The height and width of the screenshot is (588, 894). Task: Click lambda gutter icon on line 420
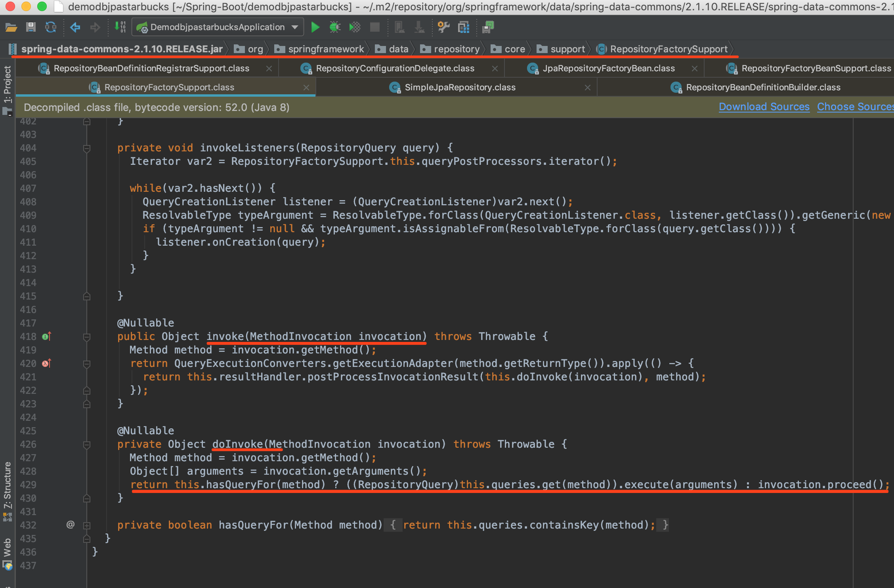coord(46,363)
